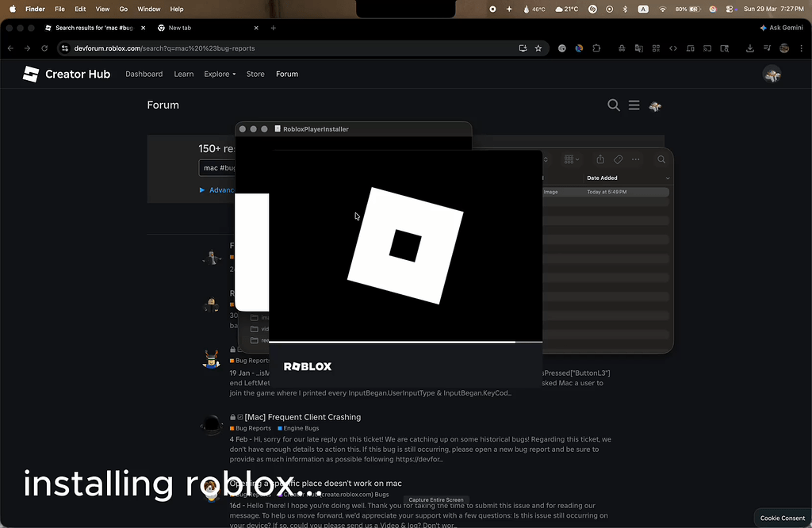Open macOS Control Center icon
Viewport: 812px width, 528px height.
tap(730, 9)
